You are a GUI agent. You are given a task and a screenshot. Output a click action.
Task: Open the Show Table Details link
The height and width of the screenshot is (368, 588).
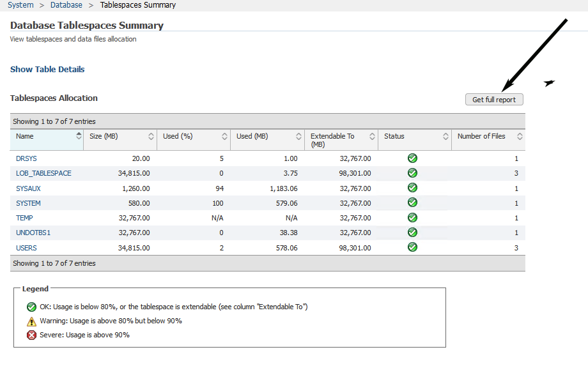click(x=47, y=70)
